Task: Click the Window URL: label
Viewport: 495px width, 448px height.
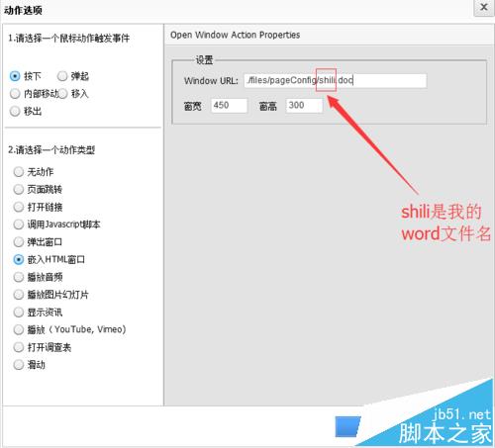Action: click(211, 81)
